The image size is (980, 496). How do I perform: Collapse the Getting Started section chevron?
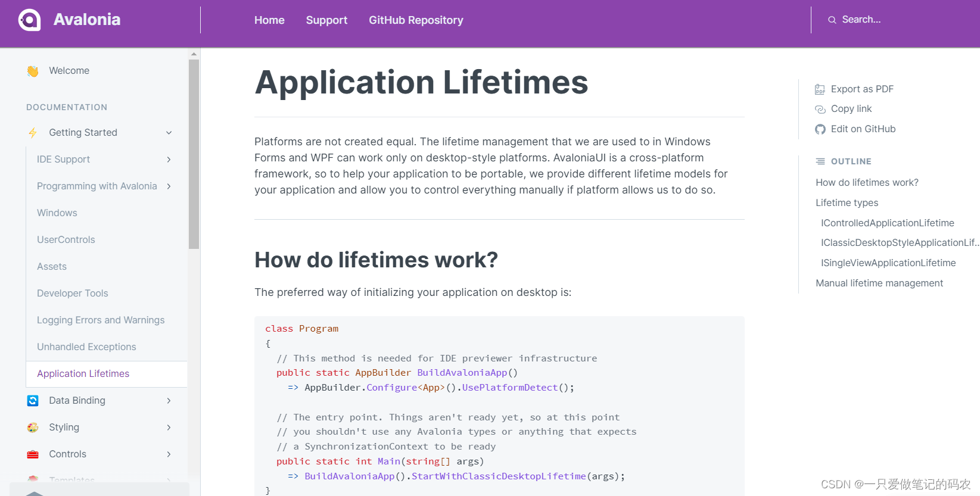pyautogui.click(x=169, y=133)
